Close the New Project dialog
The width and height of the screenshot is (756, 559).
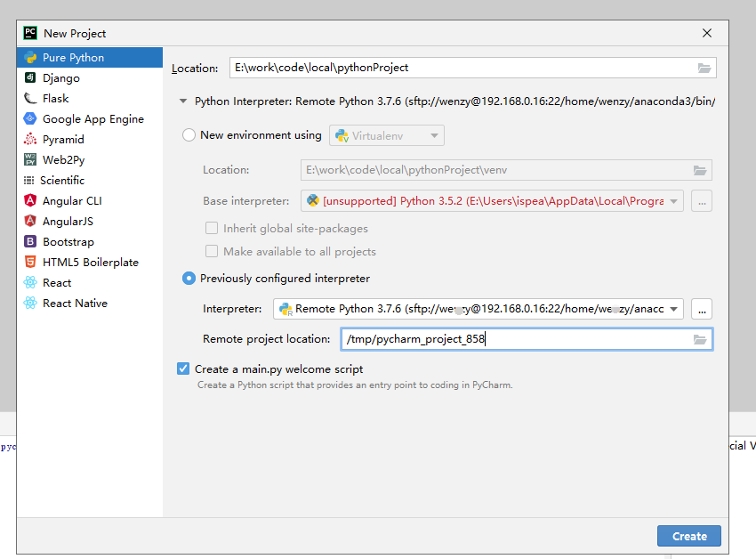point(707,33)
